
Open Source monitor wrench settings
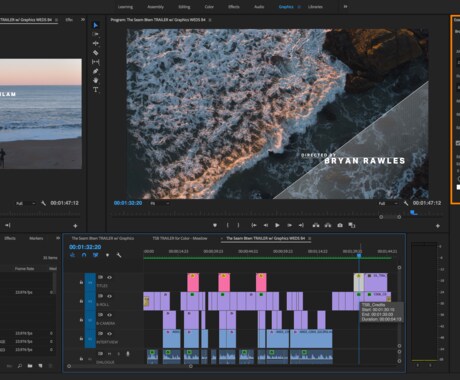[43, 203]
